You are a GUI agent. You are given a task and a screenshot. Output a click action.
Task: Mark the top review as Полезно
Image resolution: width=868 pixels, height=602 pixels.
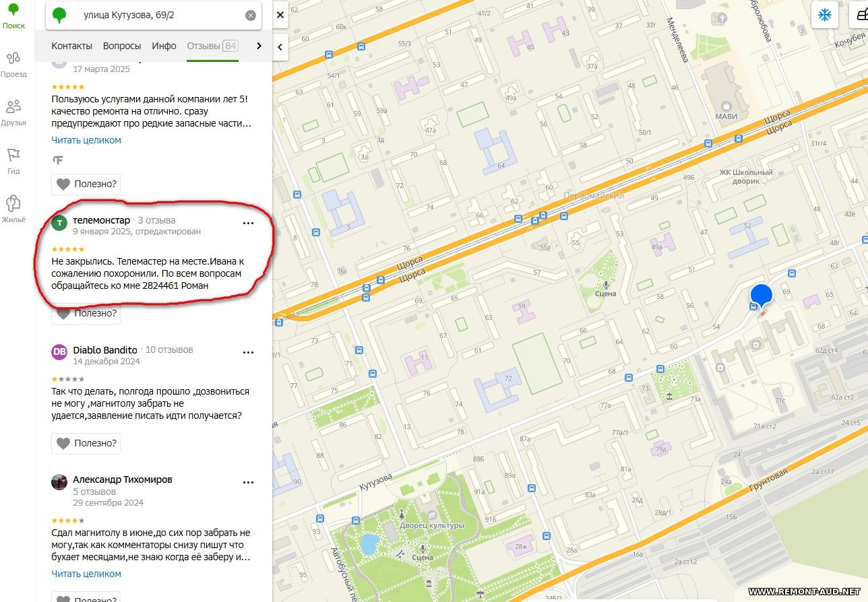pos(86,183)
